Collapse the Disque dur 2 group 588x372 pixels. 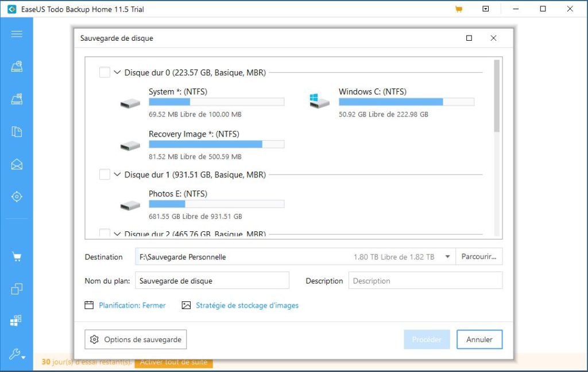[x=117, y=234]
